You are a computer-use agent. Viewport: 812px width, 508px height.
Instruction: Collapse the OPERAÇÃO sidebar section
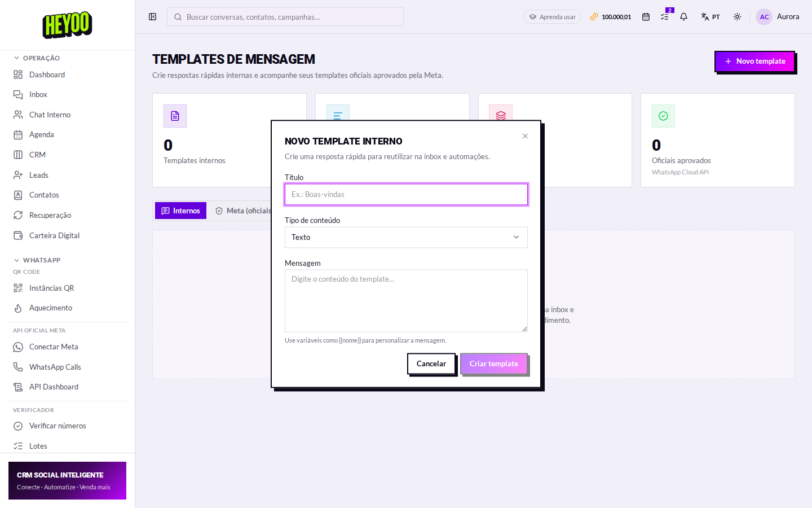[x=37, y=58]
